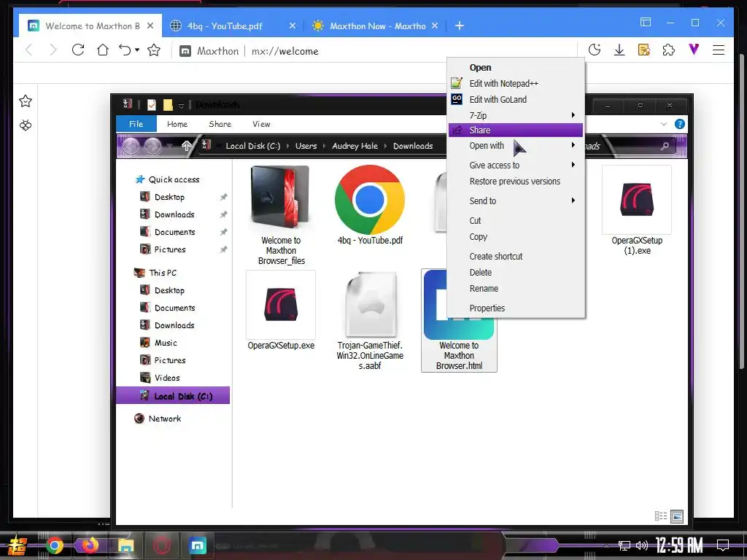Select Welcome to Maxthon Browser_files folder
The image size is (747, 560).
(x=281, y=215)
